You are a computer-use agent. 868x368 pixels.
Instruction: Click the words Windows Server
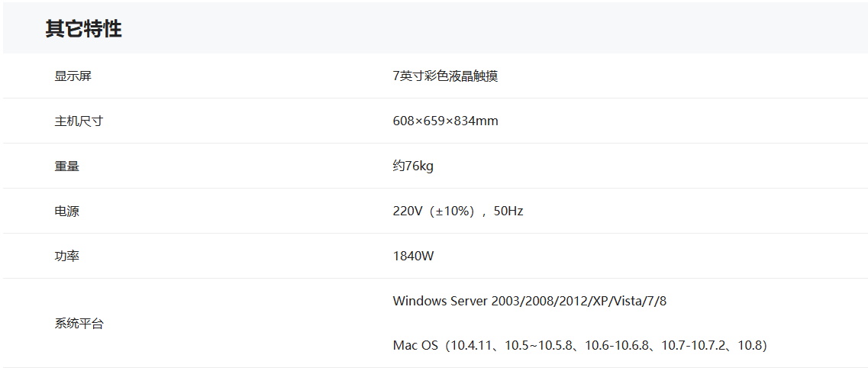(437, 301)
